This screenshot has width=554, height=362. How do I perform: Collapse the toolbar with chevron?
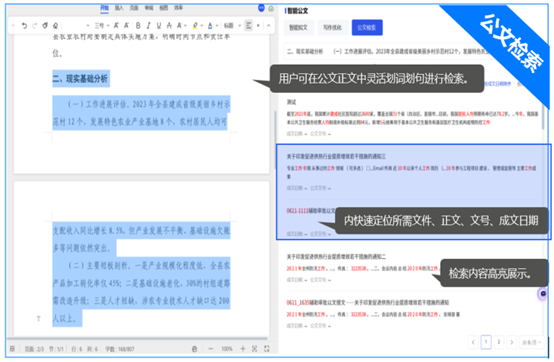pyautogui.click(x=269, y=25)
